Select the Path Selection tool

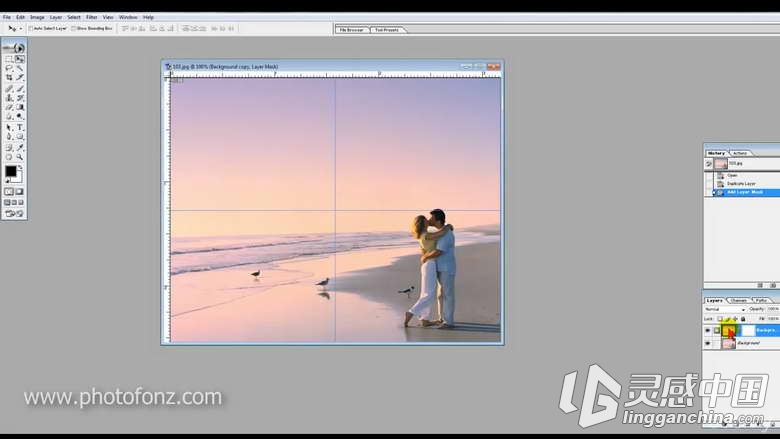8,127
